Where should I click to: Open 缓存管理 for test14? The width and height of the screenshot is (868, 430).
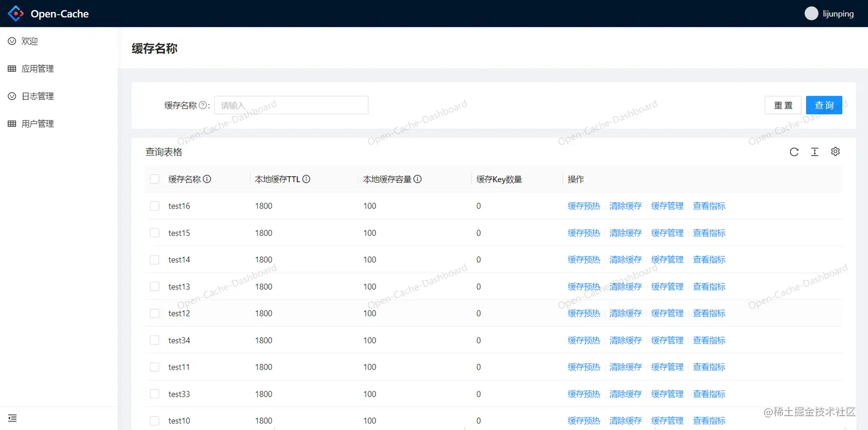(x=668, y=260)
